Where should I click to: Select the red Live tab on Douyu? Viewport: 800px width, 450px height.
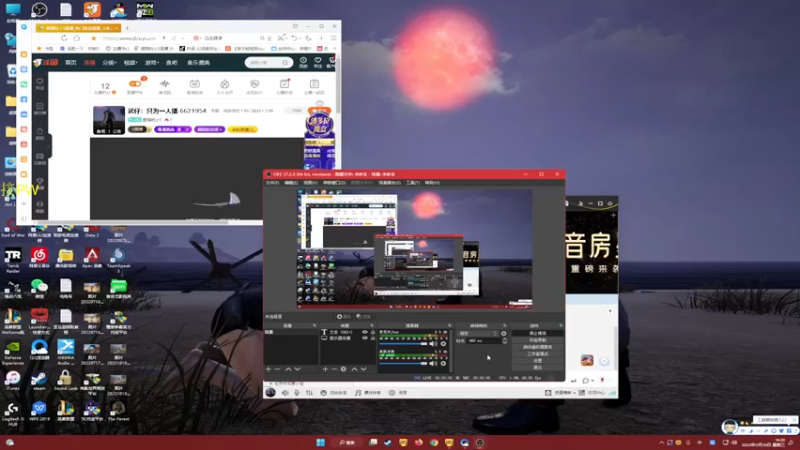(90, 63)
